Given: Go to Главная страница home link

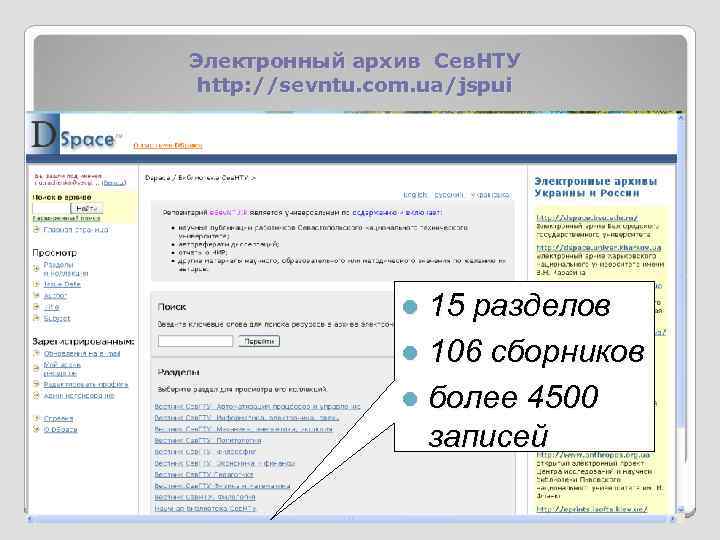Looking at the screenshot, I should coord(76,230).
